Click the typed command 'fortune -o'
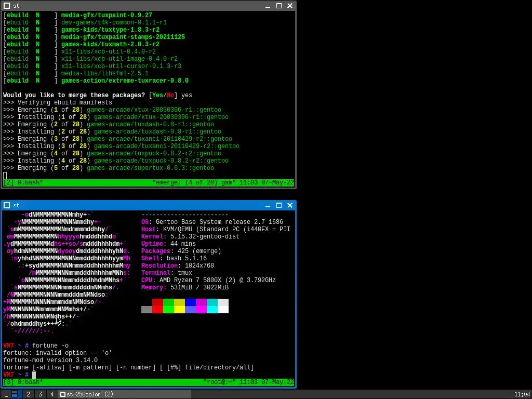Viewport: 532px width, 399px height. [50, 345]
